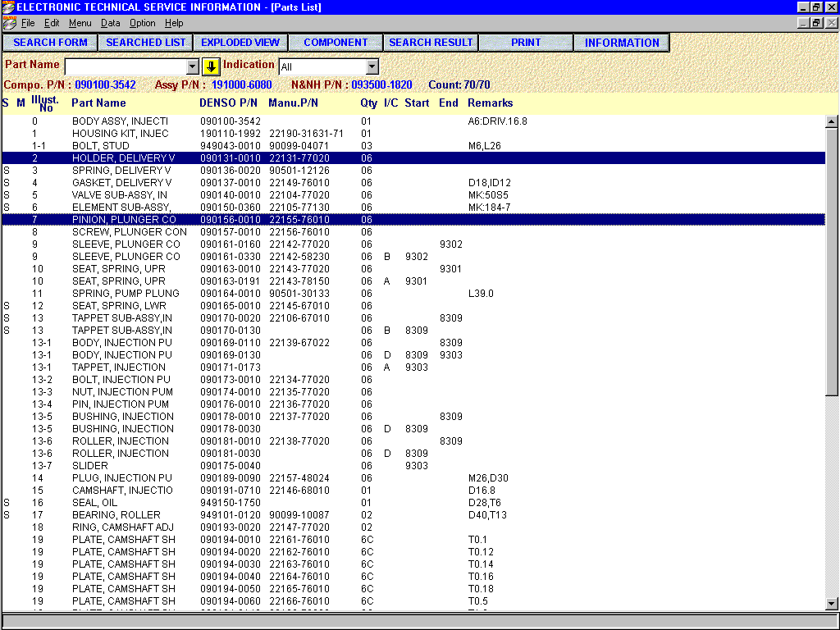Click the DENSO P/N column header
Image resolution: width=840 pixels, height=630 pixels.
(228, 103)
